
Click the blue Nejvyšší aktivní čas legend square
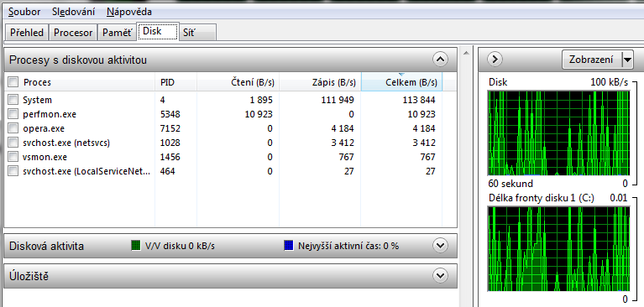[x=289, y=247]
